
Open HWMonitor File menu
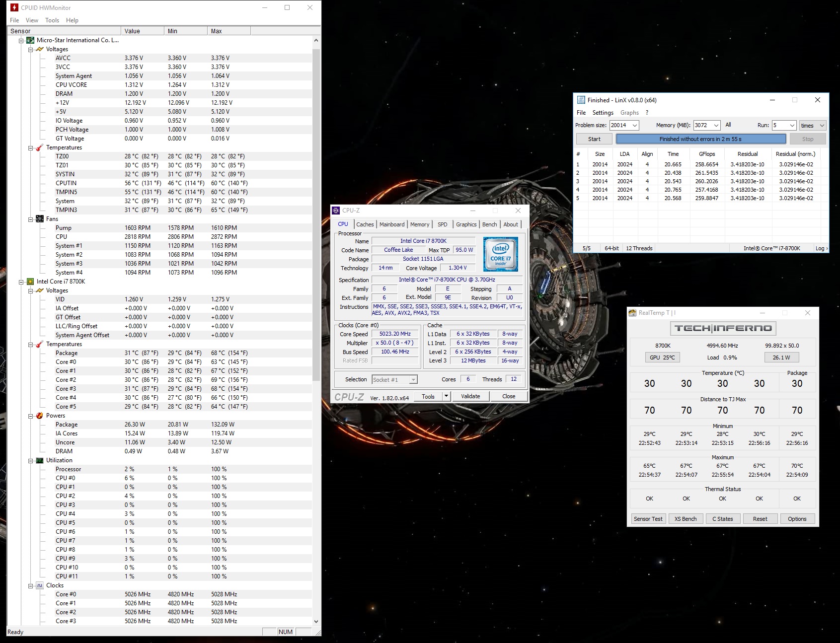(14, 20)
